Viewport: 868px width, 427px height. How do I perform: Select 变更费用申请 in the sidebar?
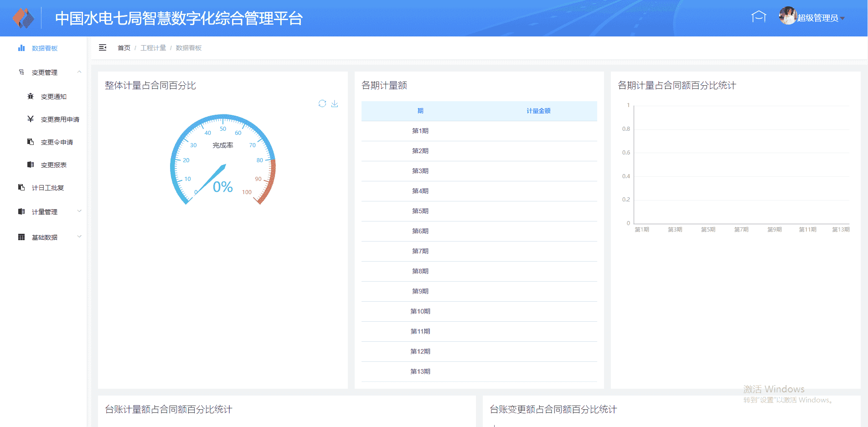click(x=60, y=119)
